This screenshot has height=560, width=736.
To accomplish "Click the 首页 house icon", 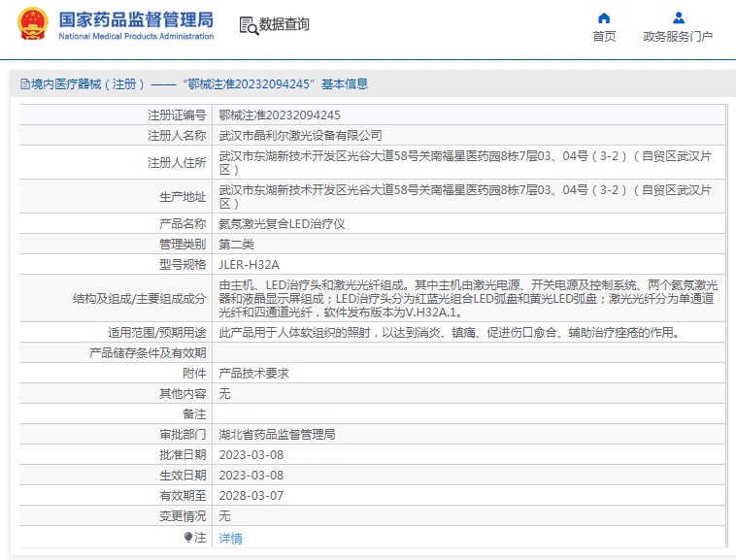I will [604, 18].
